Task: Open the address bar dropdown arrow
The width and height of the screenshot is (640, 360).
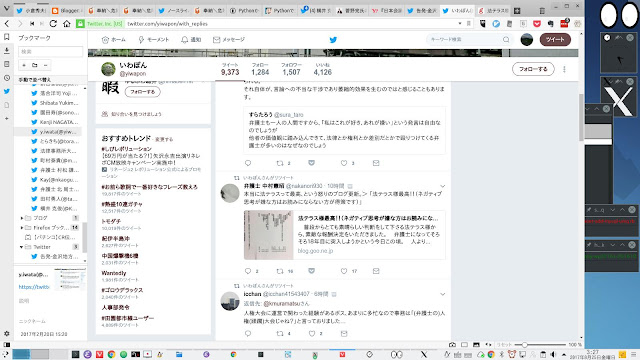Action: click(x=460, y=24)
